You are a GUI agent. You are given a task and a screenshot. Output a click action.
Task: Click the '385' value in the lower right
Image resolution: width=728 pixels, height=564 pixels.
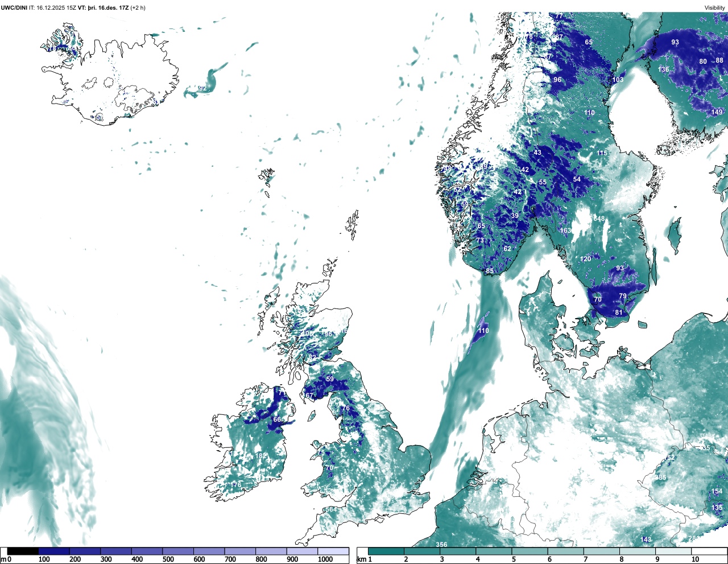[x=660, y=477]
